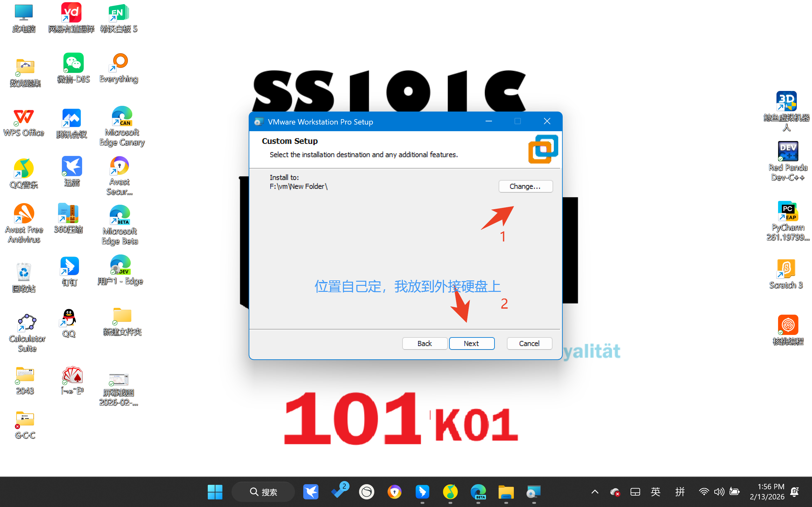Screen dimensions: 812x507
Task: Go Back in the setup wizard
Action: point(424,343)
